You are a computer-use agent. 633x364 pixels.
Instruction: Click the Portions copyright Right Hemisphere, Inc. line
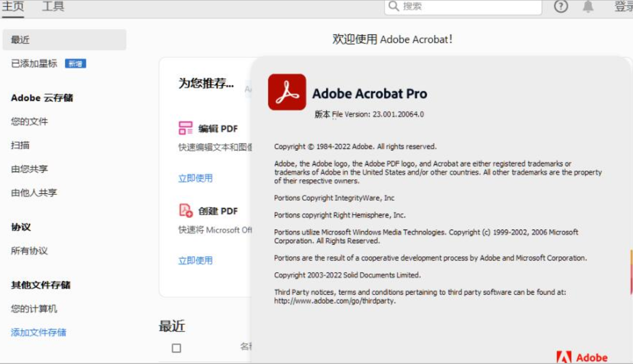(x=340, y=215)
